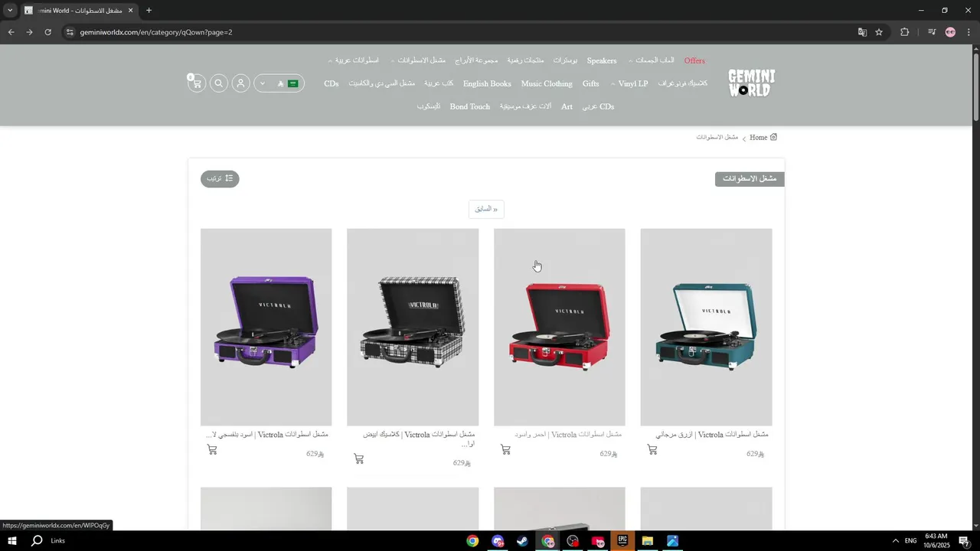Image resolution: width=980 pixels, height=551 pixels.
Task: Open the Speakers category
Action: [602, 60]
